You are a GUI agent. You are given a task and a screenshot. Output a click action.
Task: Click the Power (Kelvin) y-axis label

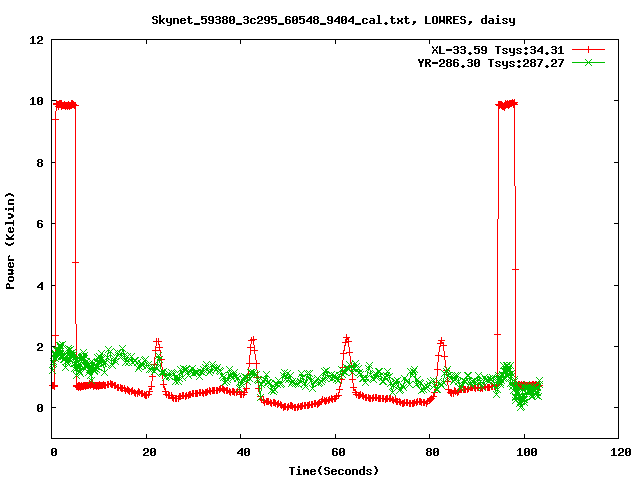(10, 241)
